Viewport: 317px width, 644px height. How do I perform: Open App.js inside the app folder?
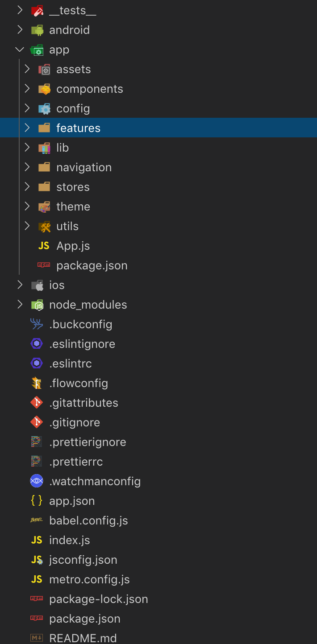[73, 246]
